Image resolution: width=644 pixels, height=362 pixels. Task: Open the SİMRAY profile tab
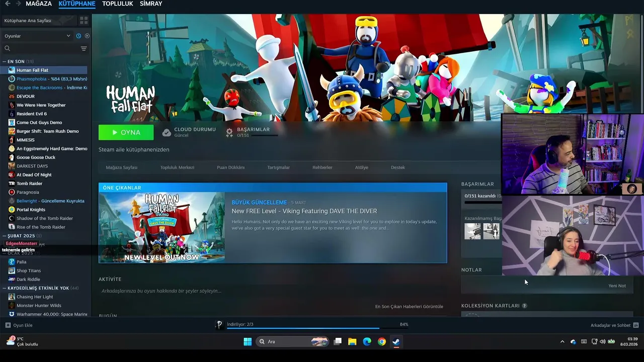tap(151, 4)
